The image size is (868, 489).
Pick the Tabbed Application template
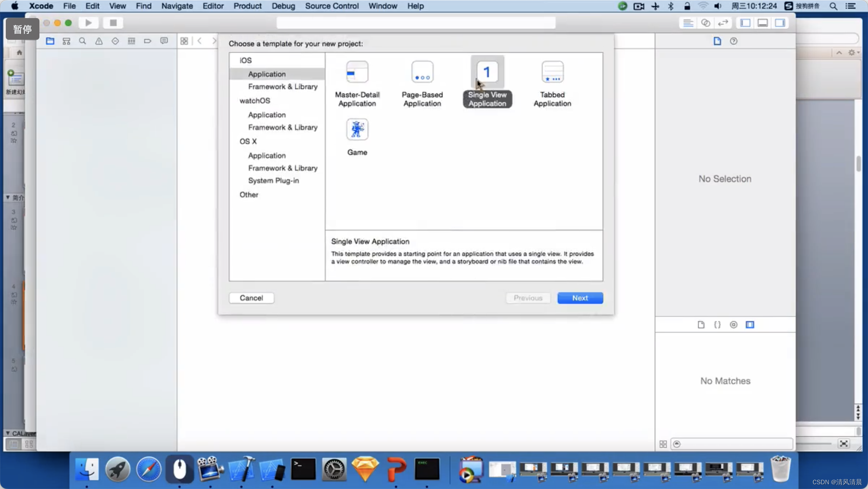coord(552,84)
